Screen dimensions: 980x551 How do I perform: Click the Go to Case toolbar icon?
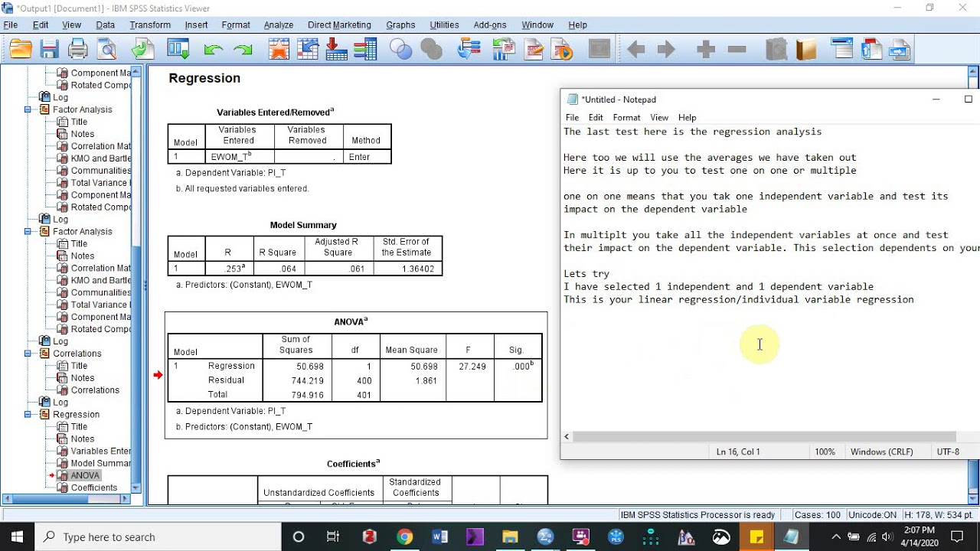[x=308, y=51]
